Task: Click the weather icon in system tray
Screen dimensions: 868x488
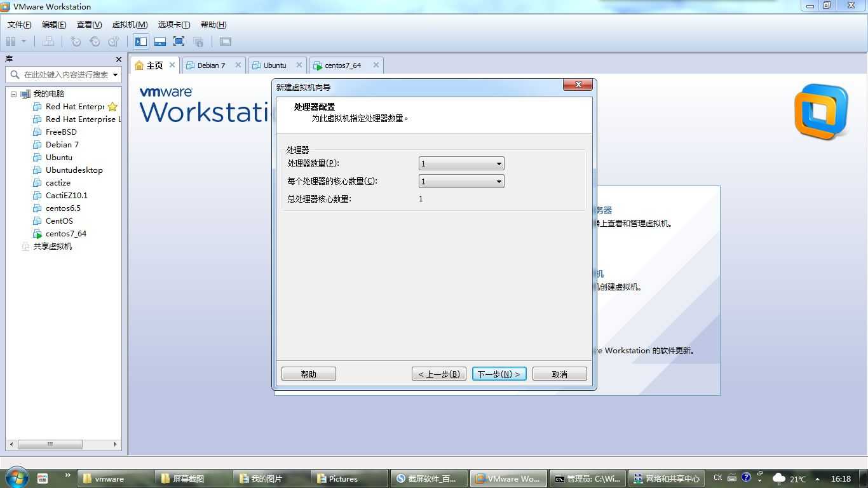Action: click(778, 478)
